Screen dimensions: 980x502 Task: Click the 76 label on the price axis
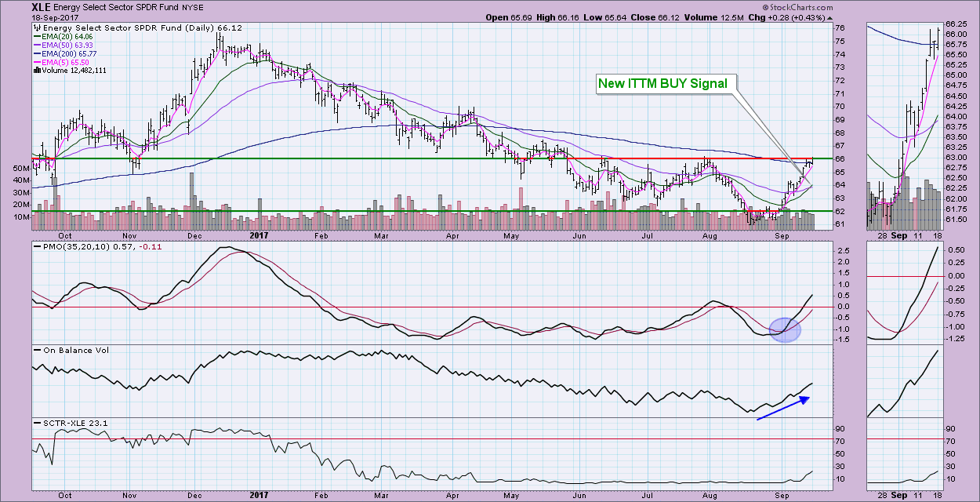839,28
